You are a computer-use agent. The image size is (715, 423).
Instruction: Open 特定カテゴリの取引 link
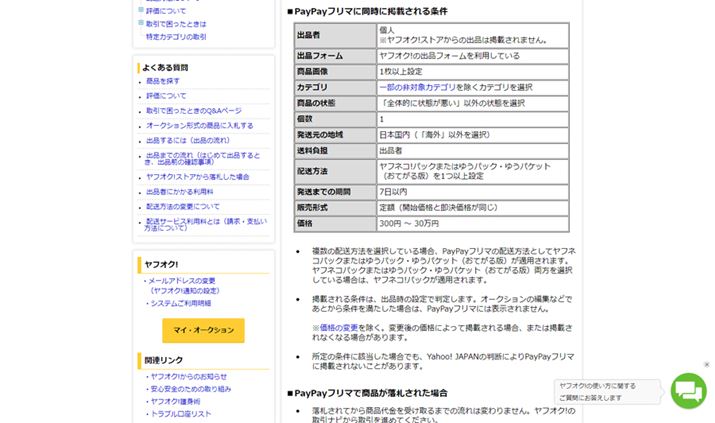[176, 36]
